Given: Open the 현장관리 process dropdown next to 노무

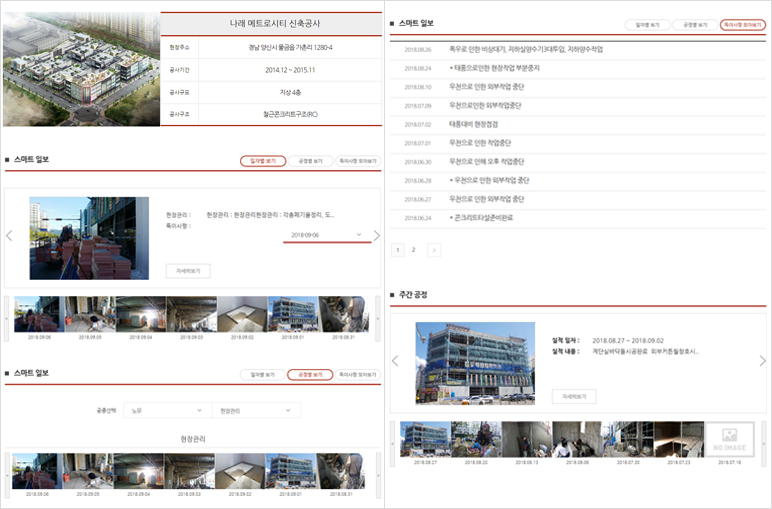Looking at the screenshot, I should click(x=256, y=411).
